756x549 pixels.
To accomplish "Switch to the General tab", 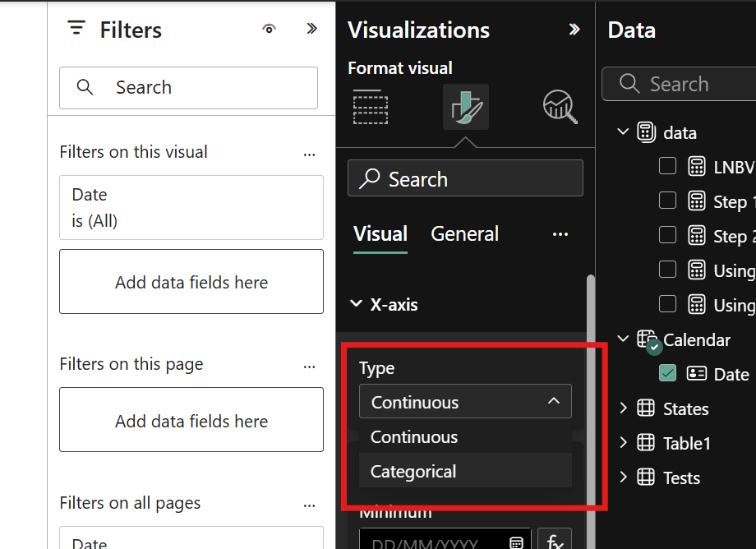I will (465, 234).
